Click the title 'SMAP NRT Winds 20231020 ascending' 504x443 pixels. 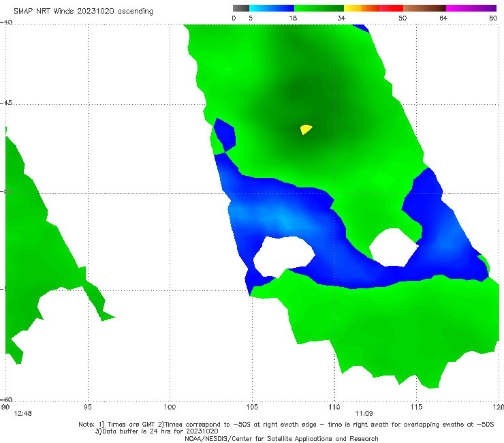click(x=83, y=11)
